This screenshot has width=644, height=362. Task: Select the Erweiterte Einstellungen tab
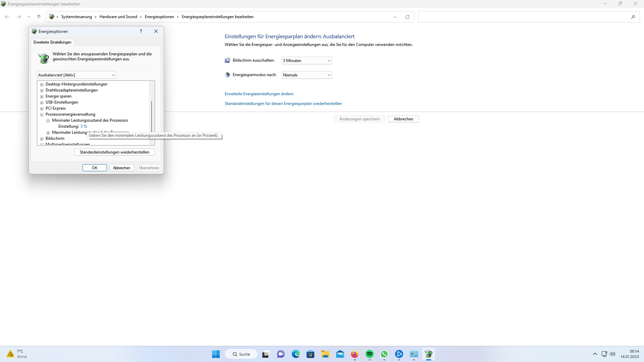pyautogui.click(x=52, y=42)
